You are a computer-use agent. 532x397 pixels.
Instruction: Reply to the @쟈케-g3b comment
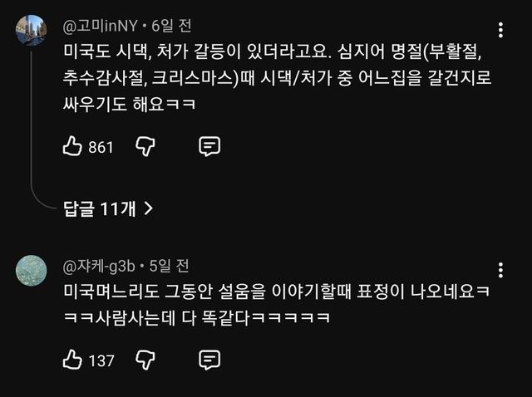coord(209,360)
